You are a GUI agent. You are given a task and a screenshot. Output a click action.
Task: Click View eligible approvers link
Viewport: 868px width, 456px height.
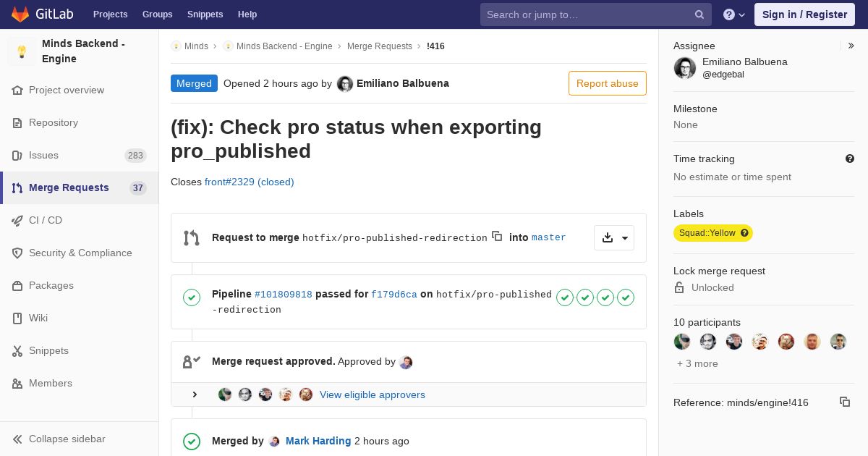tap(373, 395)
